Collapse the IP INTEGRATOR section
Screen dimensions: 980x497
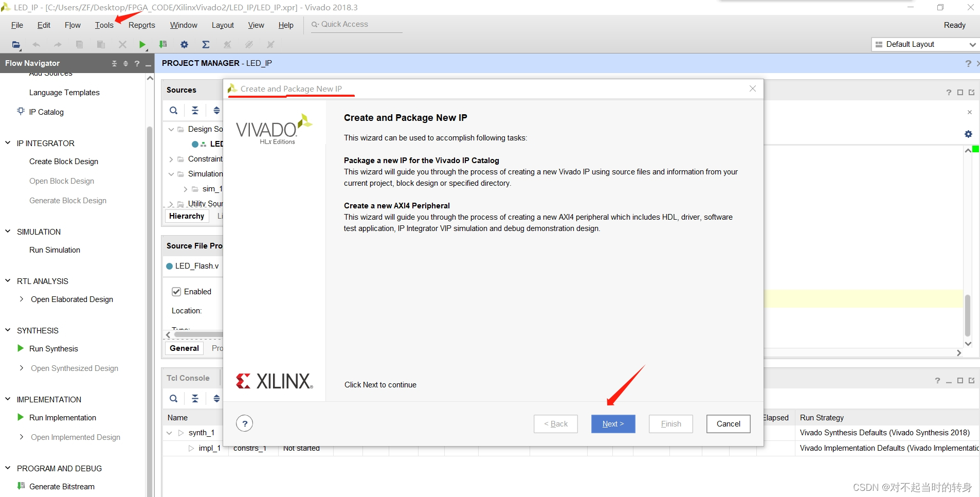8,143
